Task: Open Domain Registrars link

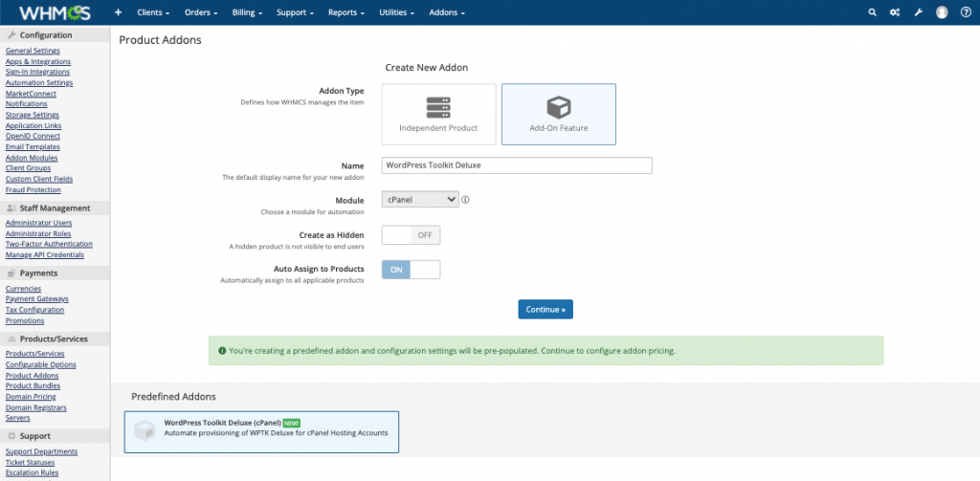Action: [x=36, y=408]
